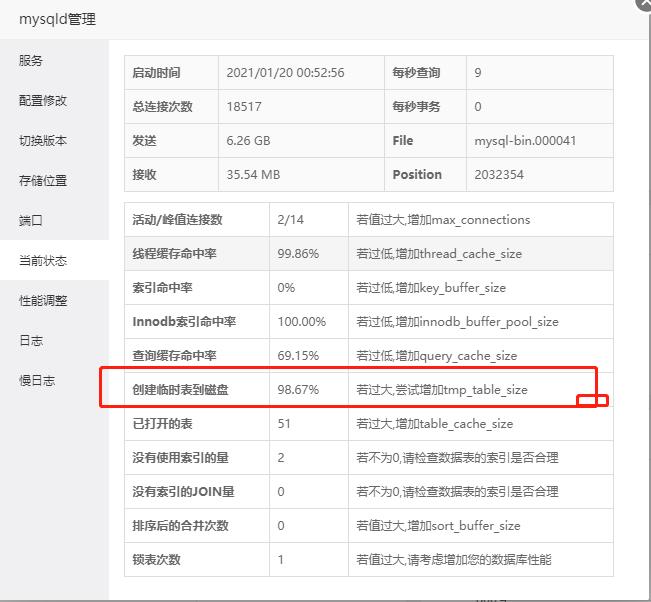Image resolution: width=651 pixels, height=602 pixels.
Task: Click the thread_cache_size hint text
Action: tap(439, 254)
